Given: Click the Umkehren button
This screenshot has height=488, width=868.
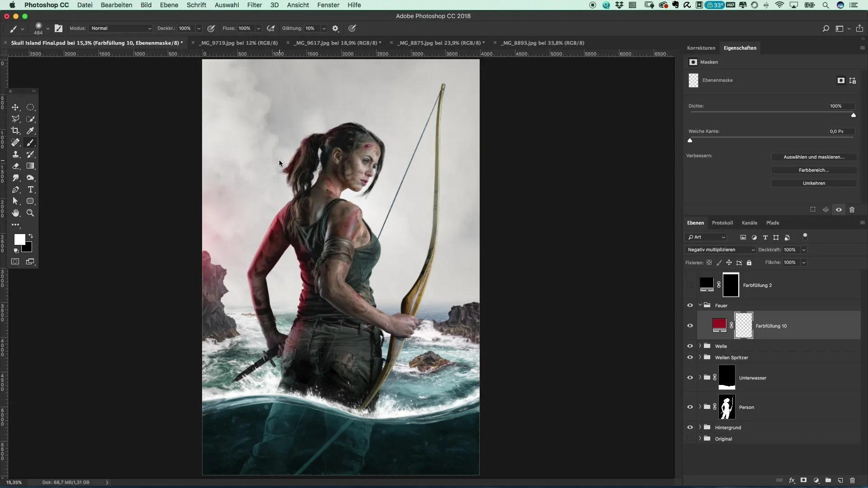Looking at the screenshot, I should [x=814, y=183].
